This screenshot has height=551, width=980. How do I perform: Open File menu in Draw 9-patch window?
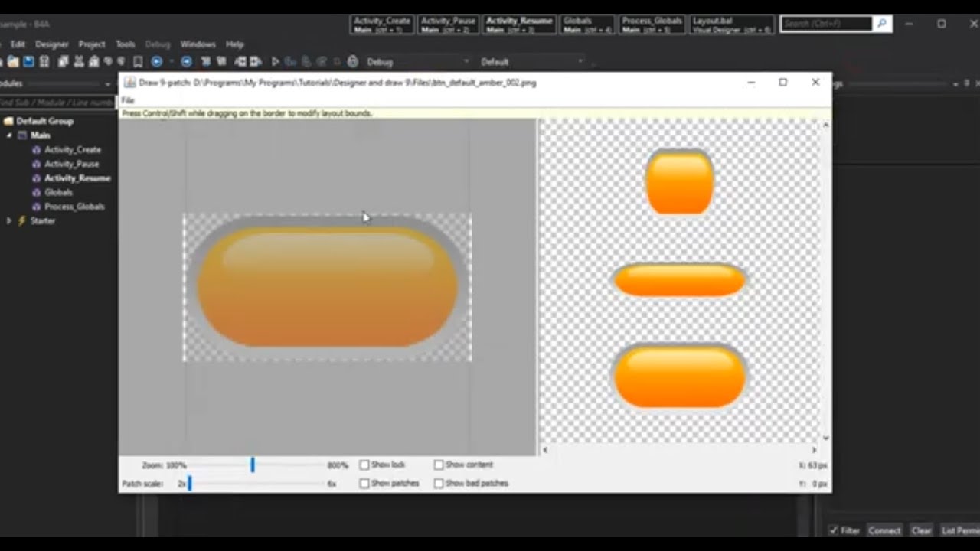coord(128,100)
